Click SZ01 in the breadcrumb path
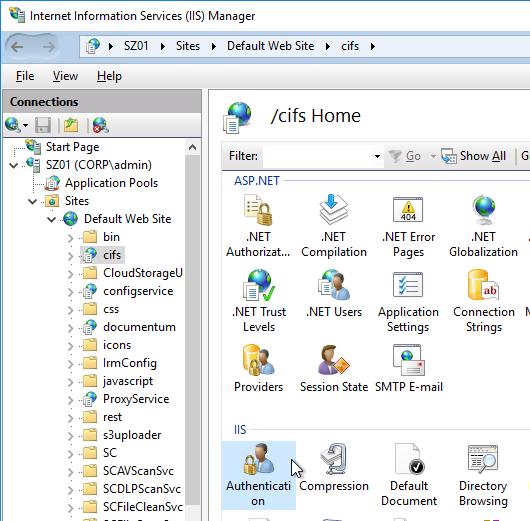The image size is (530, 521). tap(136, 46)
